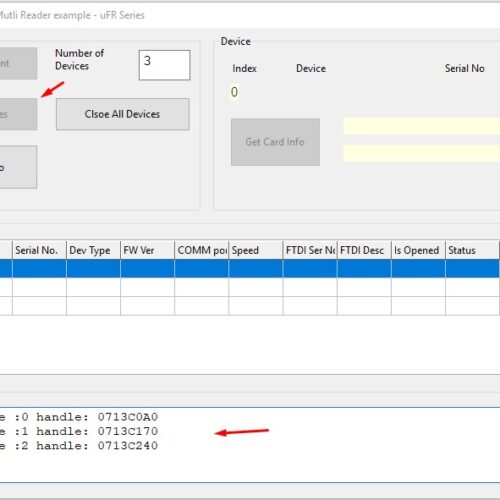The height and width of the screenshot is (500, 500).
Task: Click the FTDI Ser No column header
Action: pos(310,250)
